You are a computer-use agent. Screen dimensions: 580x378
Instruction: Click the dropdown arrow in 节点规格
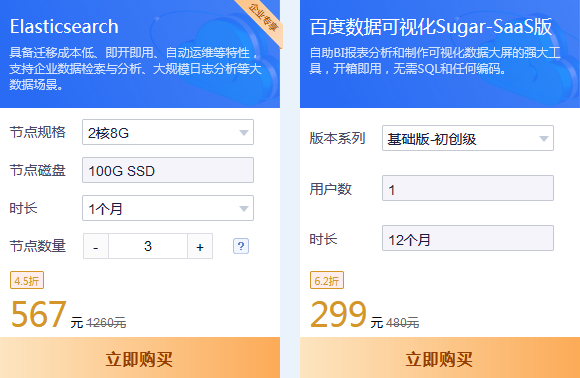coord(243,132)
